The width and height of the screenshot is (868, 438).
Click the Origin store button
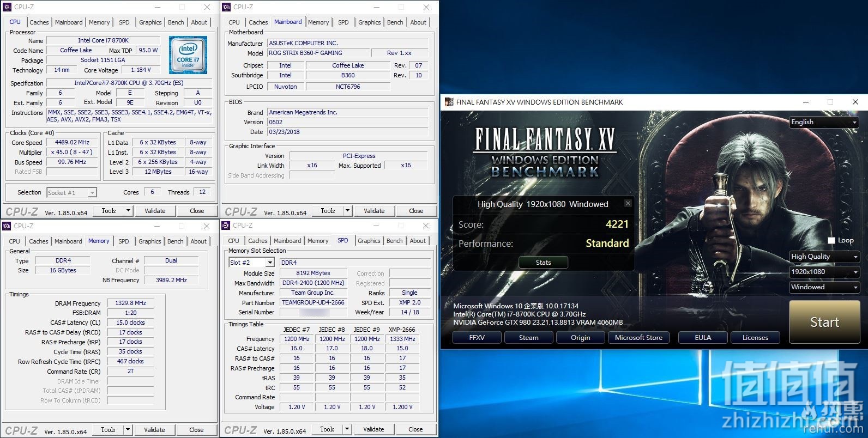581,338
